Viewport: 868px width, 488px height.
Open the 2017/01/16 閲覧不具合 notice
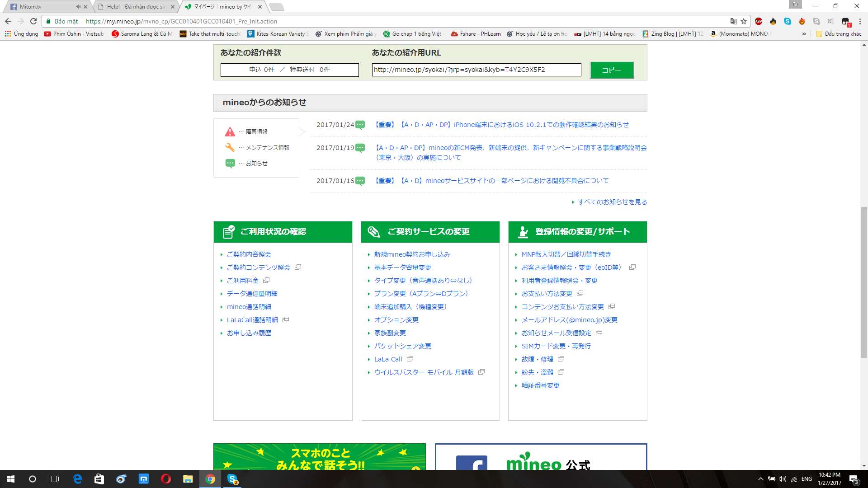491,181
